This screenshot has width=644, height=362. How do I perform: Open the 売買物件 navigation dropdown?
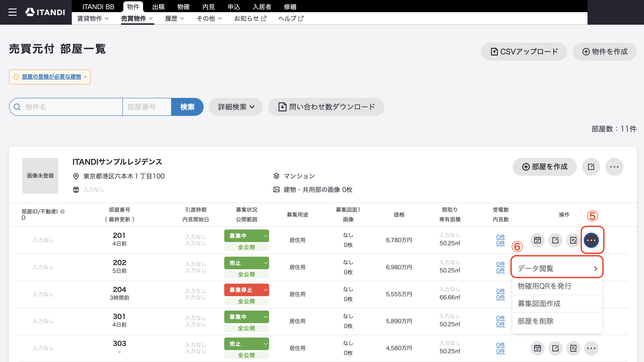137,18
